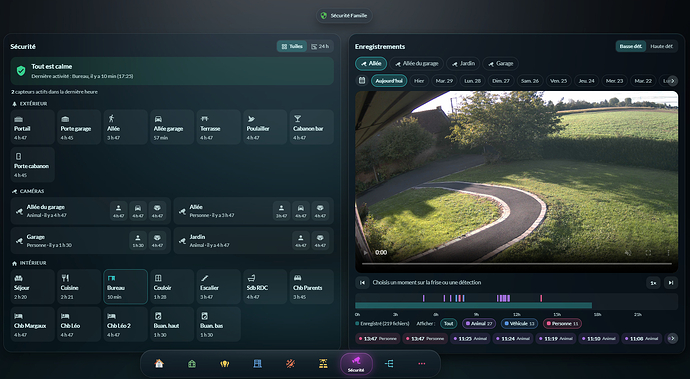
Task: Open the Cabanon bar cocktail tile
Action: 312,127
